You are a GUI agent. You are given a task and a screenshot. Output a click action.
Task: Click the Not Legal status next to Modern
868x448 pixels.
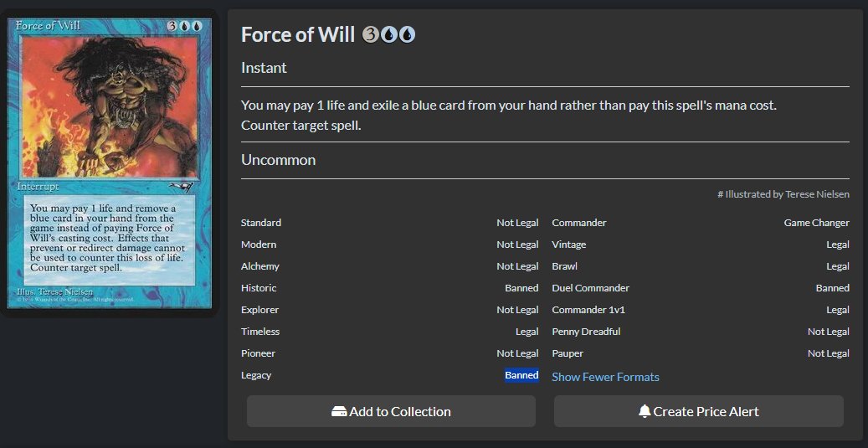click(x=517, y=245)
